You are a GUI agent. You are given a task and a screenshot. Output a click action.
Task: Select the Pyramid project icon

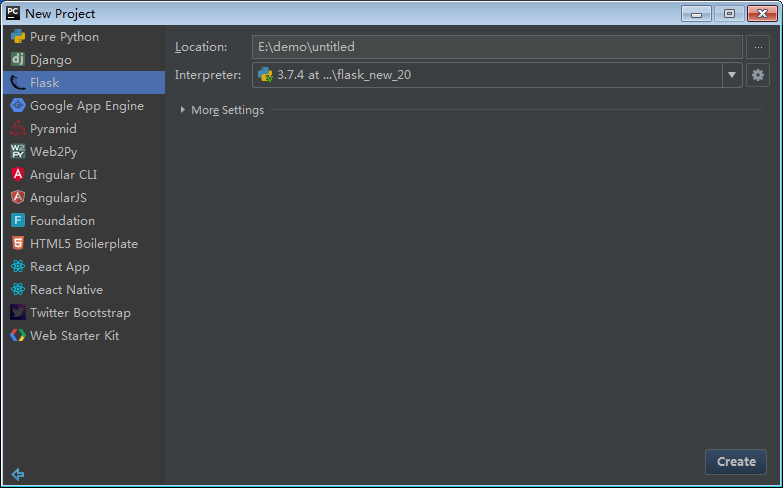(x=18, y=128)
